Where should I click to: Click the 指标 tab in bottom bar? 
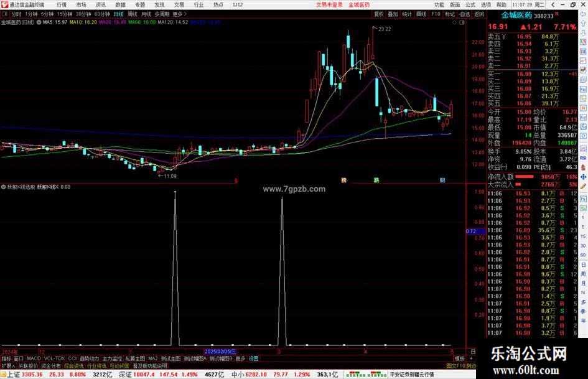[6, 358]
